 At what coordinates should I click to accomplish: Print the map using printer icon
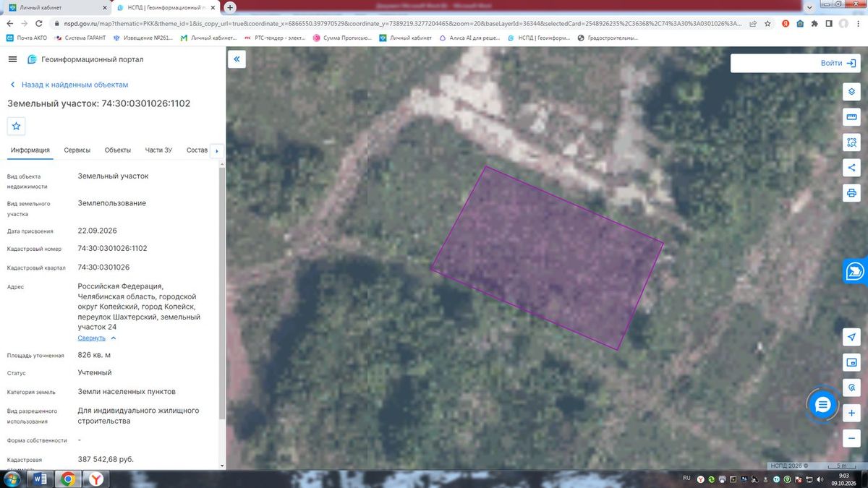pos(851,193)
